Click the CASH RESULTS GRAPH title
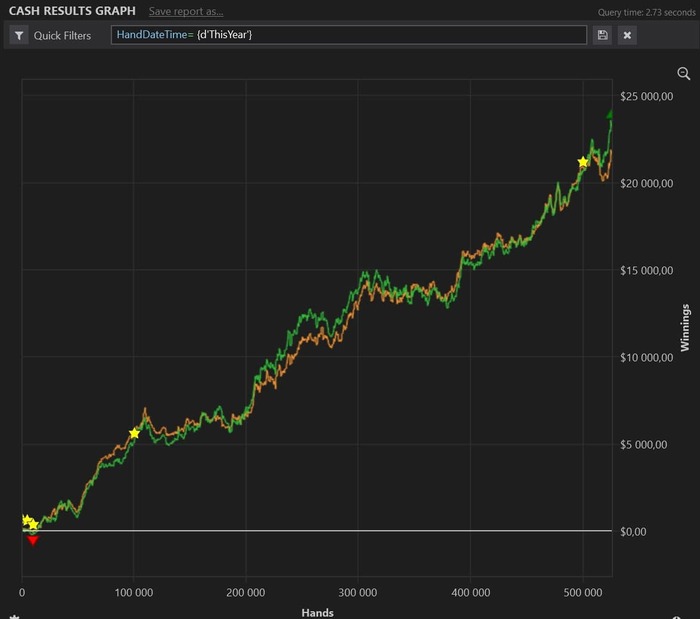Screen dimensions: 700x619 click(72, 11)
